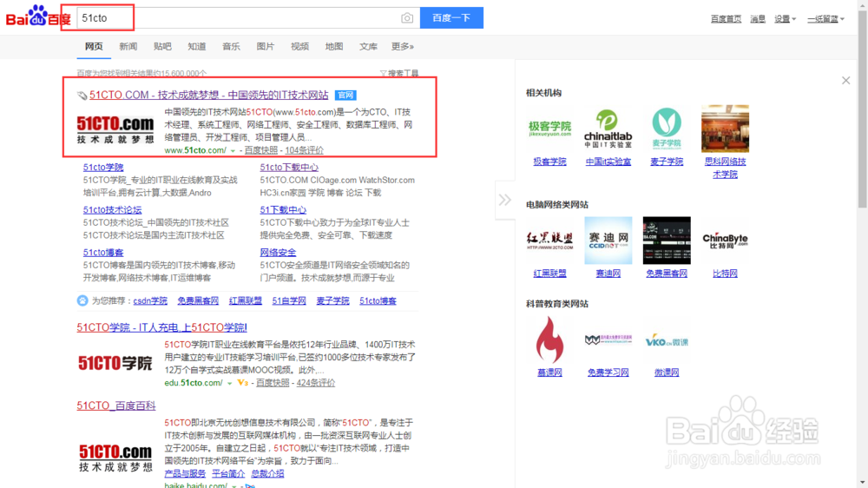Screen dimensions: 868x488
Task: Click 慕课网 flame logo icon
Action: (x=549, y=340)
